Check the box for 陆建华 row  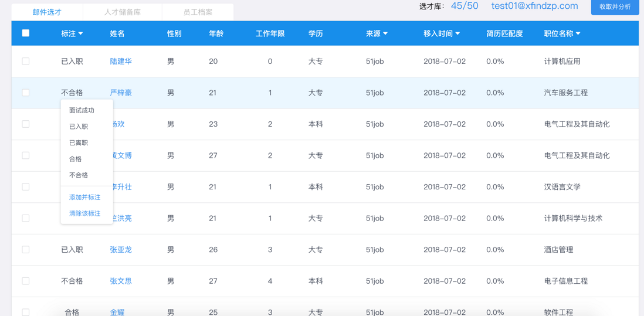[x=25, y=62]
